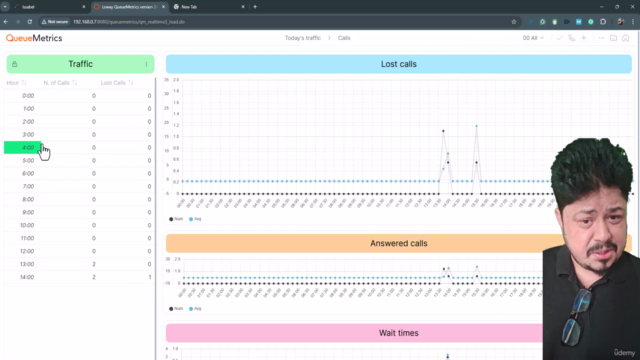Sort table by Lost Calls column
Image resolution: width=640 pixels, height=360 pixels.
click(x=117, y=82)
